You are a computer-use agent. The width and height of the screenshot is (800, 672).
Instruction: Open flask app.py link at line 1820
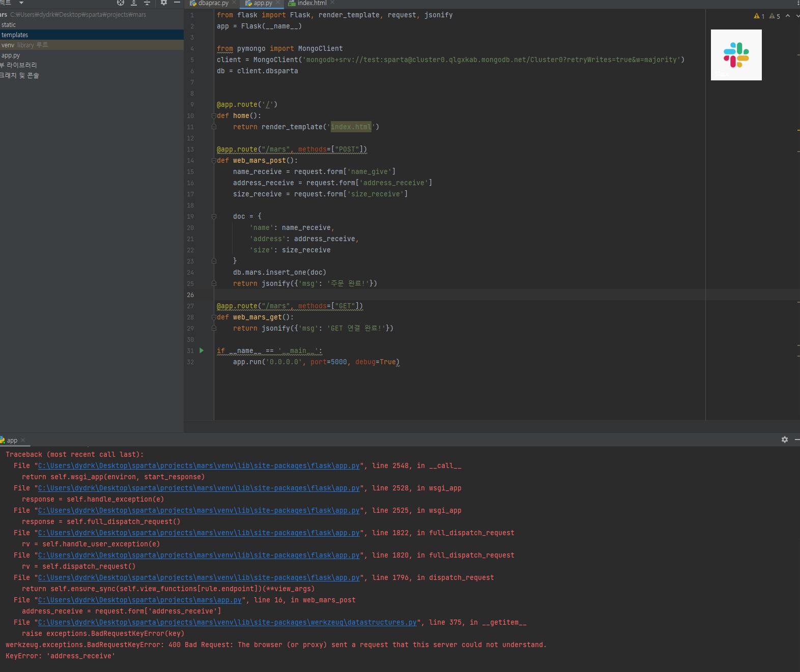199,556
